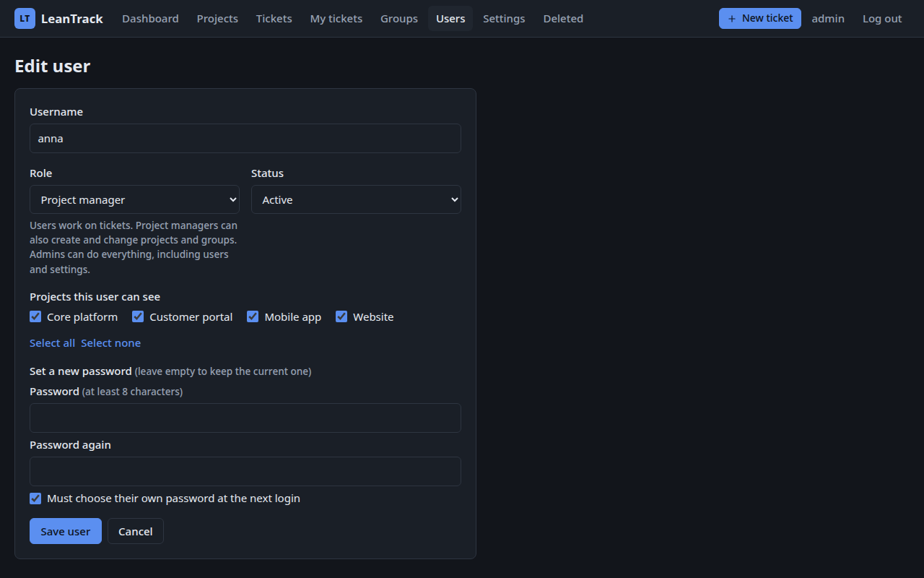This screenshot has width=924, height=578.
Task: Click the New ticket button
Action: (x=760, y=19)
